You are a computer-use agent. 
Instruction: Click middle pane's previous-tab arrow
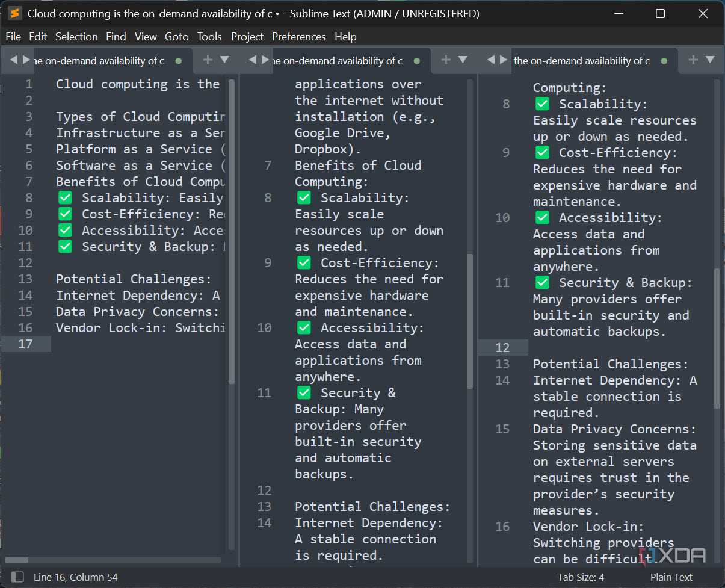(253, 60)
